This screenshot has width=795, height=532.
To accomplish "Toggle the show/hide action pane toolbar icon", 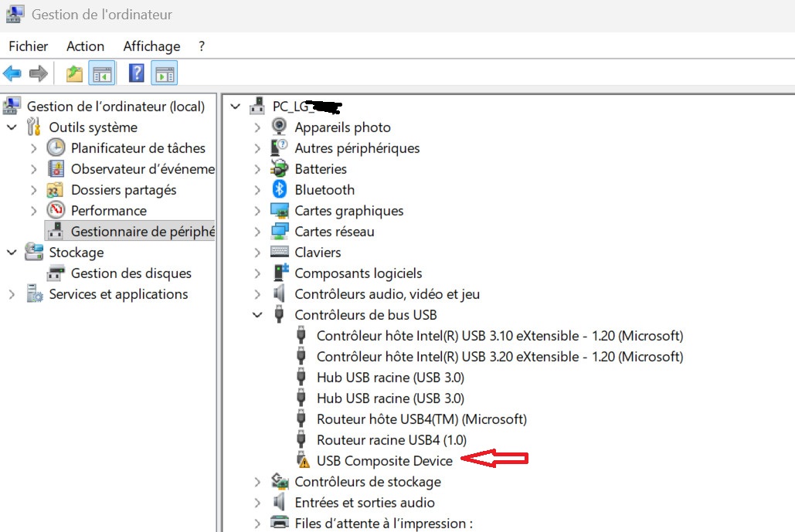I will coord(165,74).
